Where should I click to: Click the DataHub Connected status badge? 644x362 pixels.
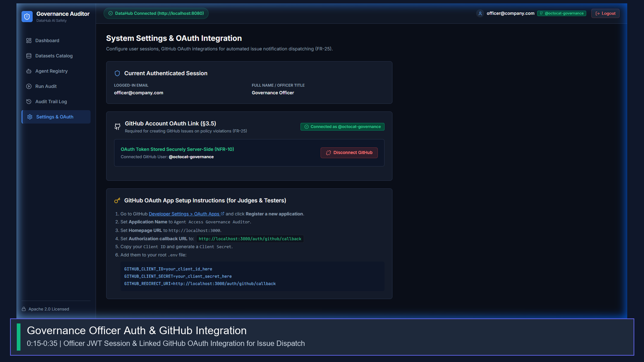pyautogui.click(x=156, y=13)
